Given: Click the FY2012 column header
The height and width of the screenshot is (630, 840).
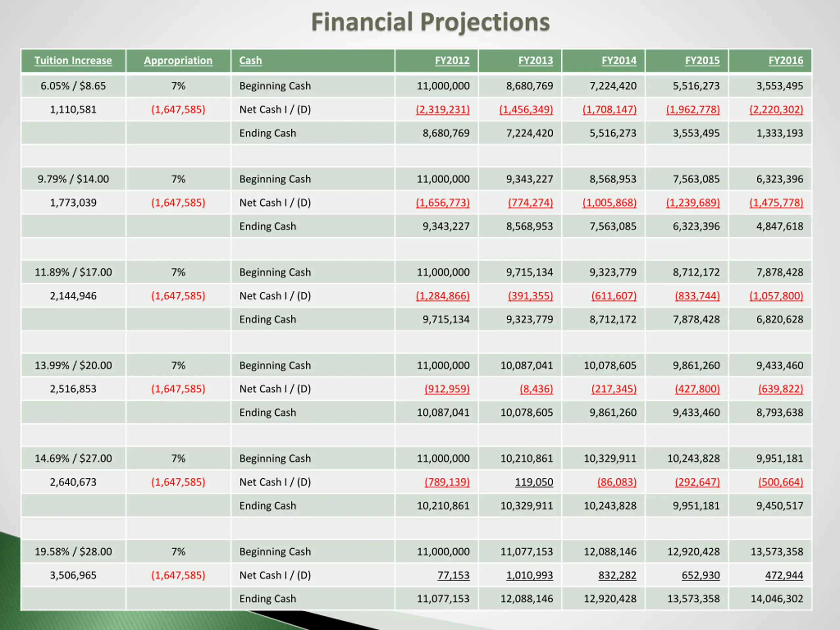Looking at the screenshot, I should pos(452,61).
